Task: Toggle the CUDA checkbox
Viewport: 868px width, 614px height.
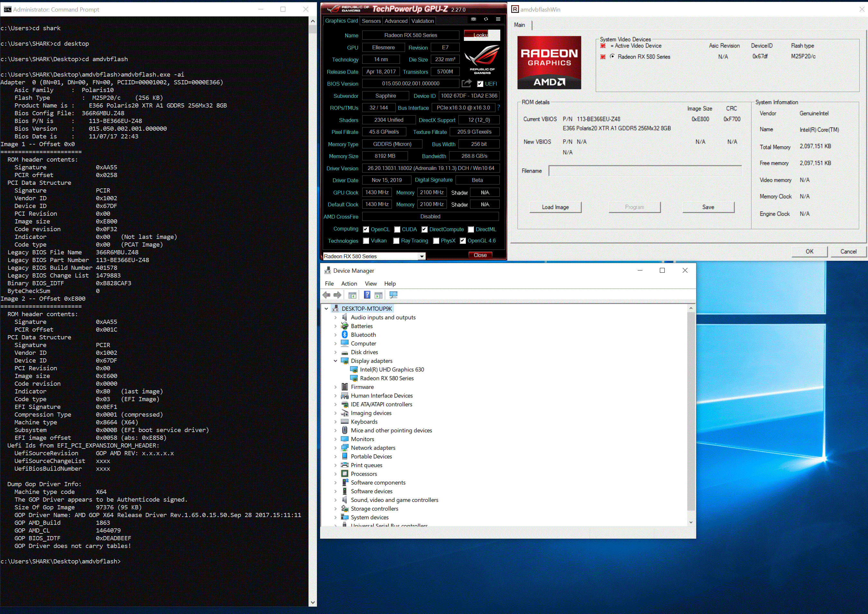Action: [x=397, y=230]
